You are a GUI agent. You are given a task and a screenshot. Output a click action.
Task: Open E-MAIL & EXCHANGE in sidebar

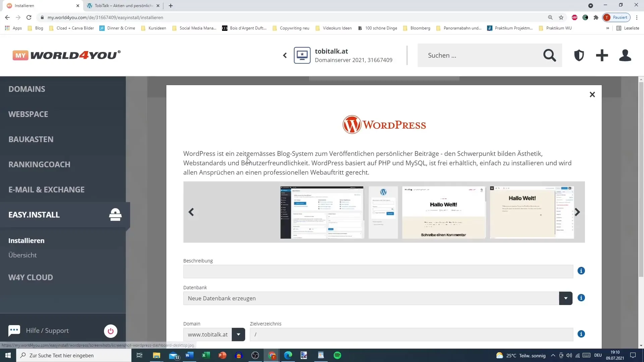pos(46,189)
